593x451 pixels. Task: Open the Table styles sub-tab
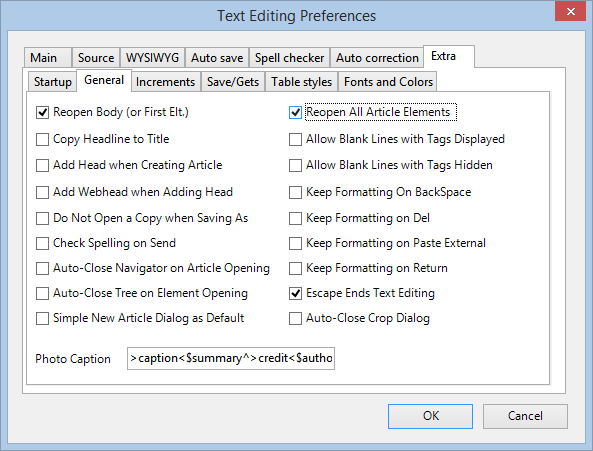coord(301,82)
